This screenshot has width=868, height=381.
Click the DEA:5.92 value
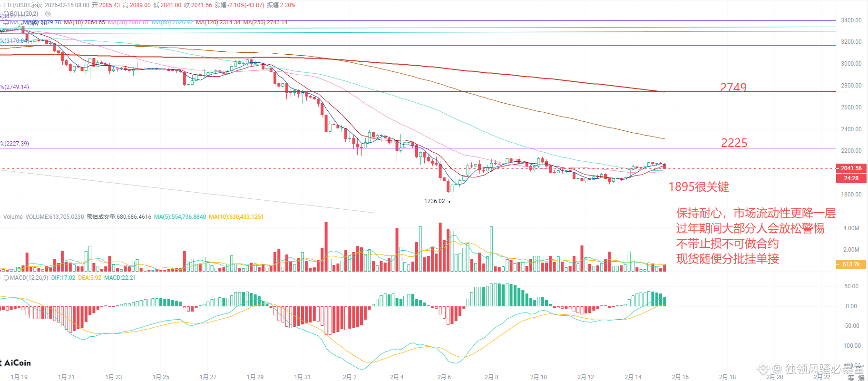pyautogui.click(x=90, y=278)
